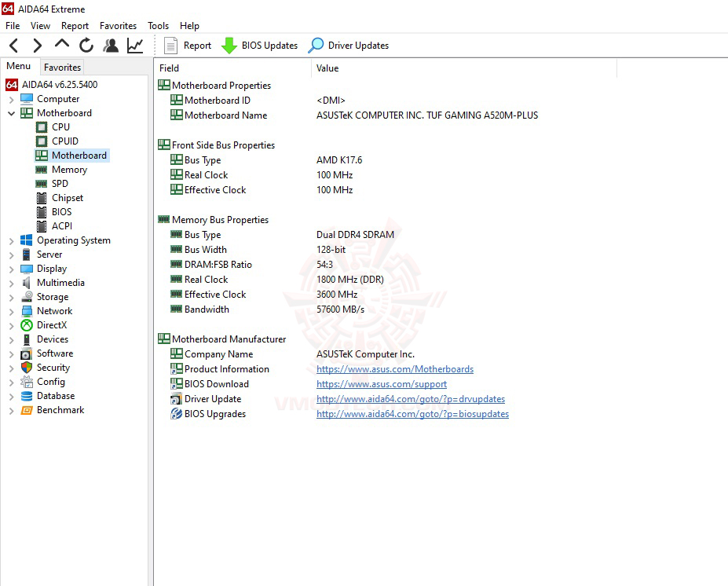Open the Tools menu
The height and width of the screenshot is (586, 728).
click(x=158, y=26)
